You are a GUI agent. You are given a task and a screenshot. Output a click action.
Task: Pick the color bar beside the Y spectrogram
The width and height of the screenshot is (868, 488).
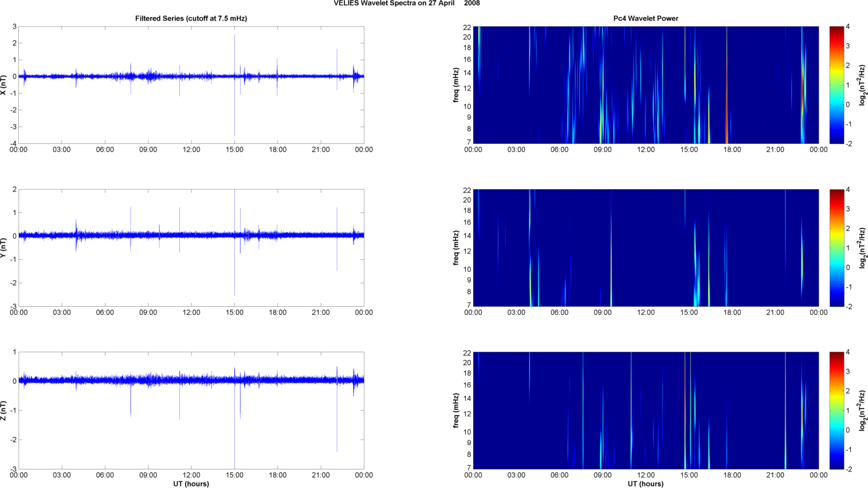(836, 248)
